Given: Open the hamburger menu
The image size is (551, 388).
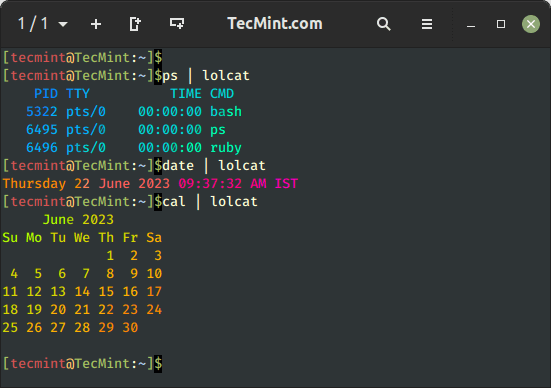Looking at the screenshot, I should click(427, 24).
